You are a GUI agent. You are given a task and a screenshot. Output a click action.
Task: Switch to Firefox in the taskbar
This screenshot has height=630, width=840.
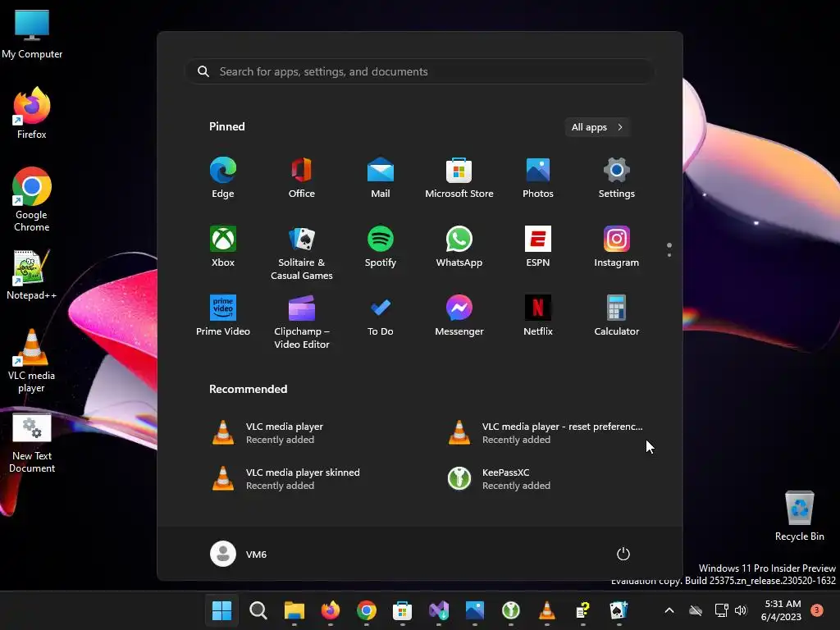click(x=330, y=610)
